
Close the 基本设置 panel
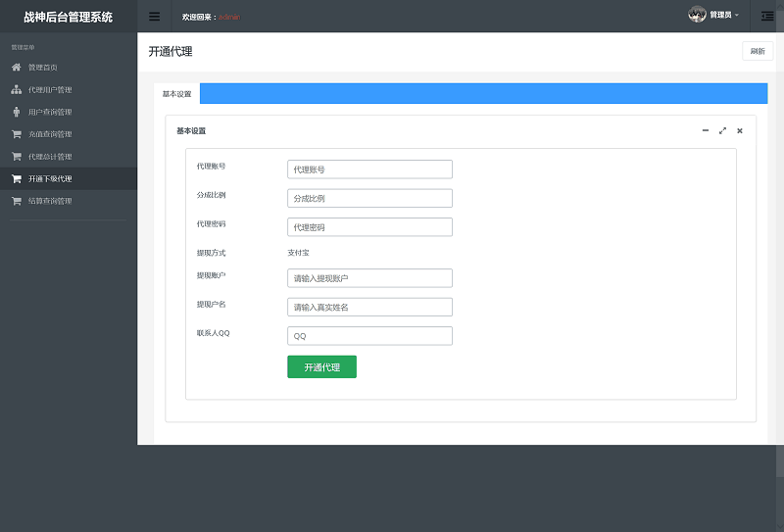coord(740,130)
